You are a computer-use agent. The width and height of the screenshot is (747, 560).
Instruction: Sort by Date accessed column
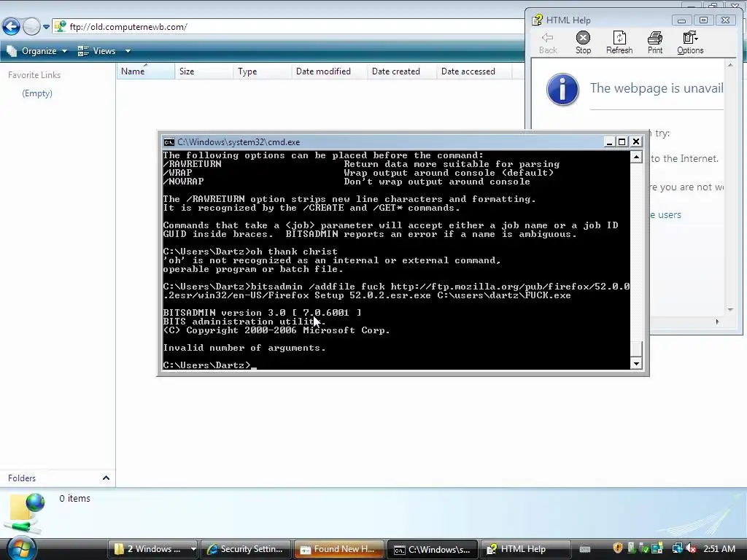tap(474, 71)
